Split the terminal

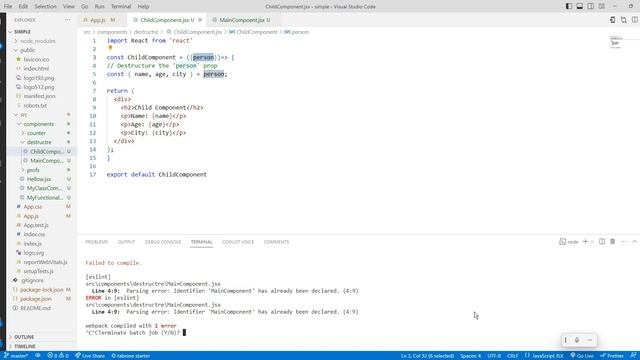click(x=602, y=242)
